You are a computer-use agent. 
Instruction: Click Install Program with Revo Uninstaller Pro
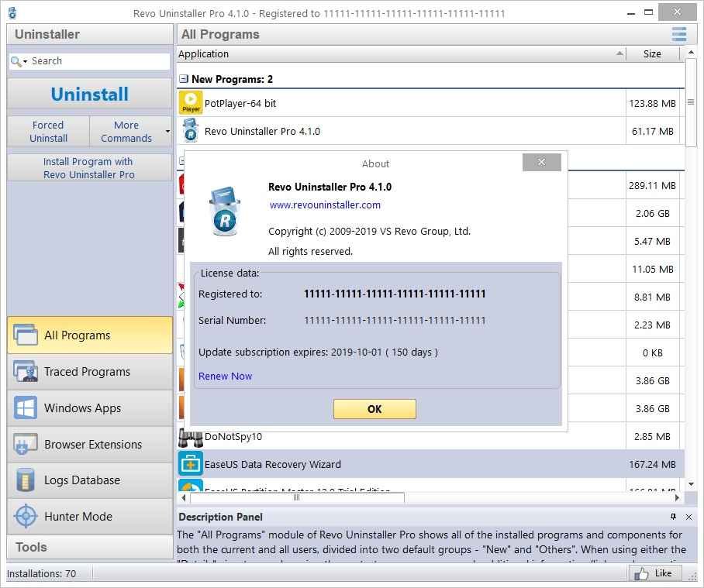click(89, 168)
